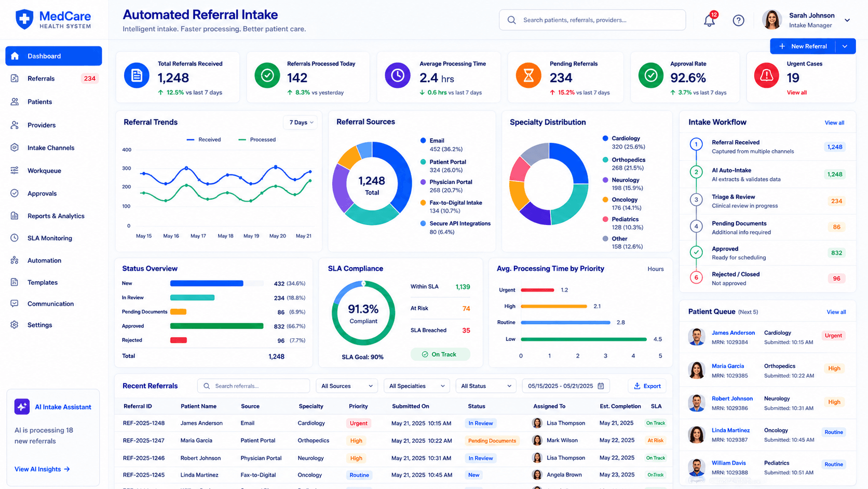Click the Email legend color dot

click(x=423, y=141)
